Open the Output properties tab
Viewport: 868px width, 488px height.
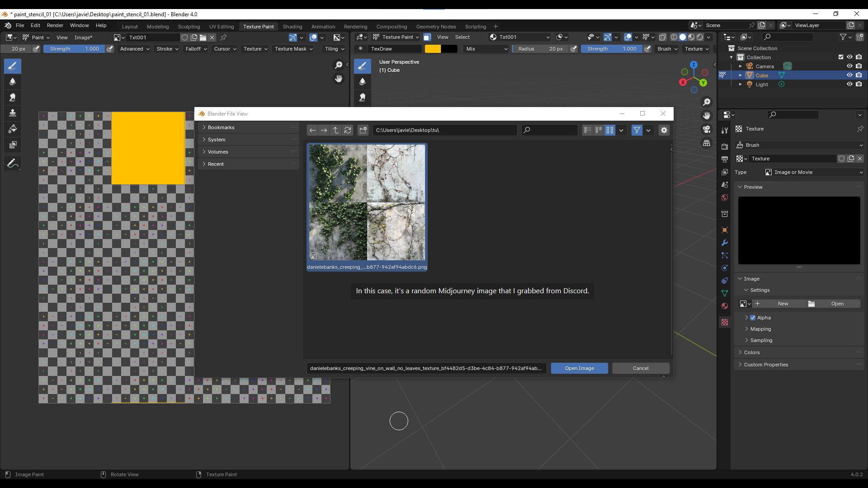pos(725,159)
